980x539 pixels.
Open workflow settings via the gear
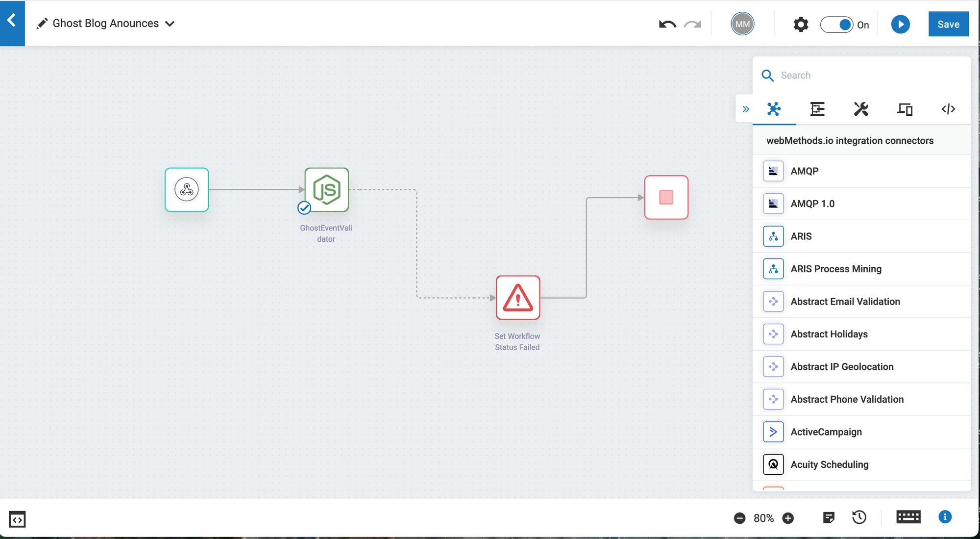(801, 24)
